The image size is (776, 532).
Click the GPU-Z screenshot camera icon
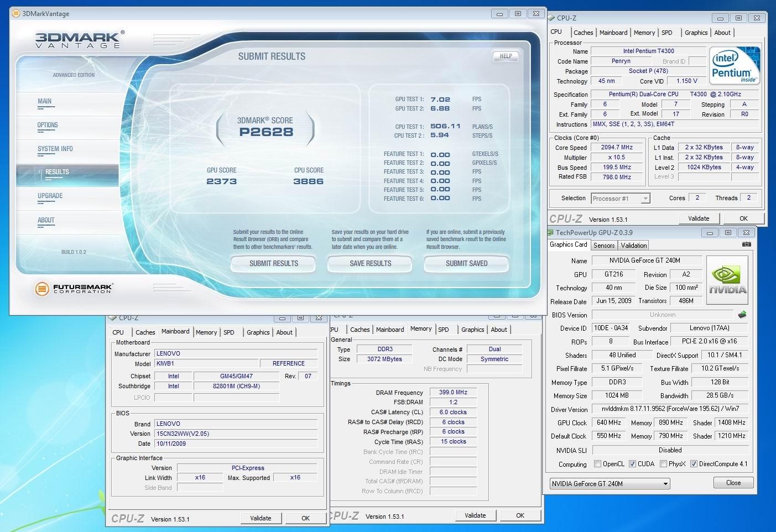tap(747, 244)
